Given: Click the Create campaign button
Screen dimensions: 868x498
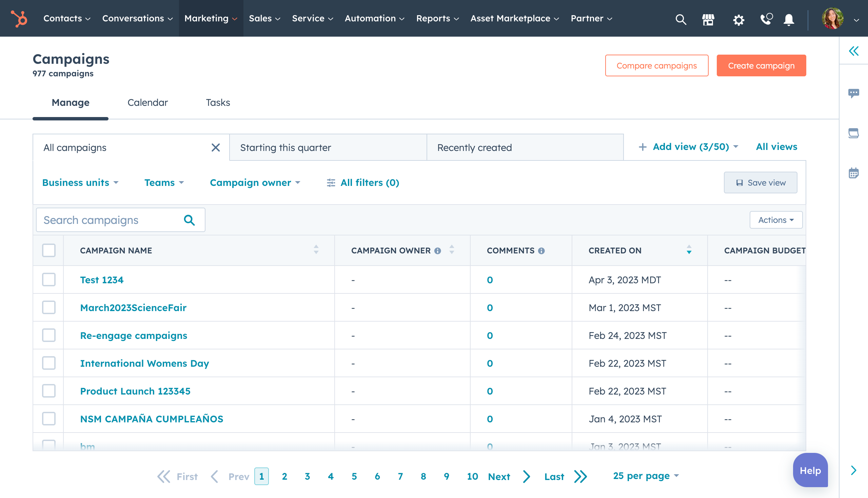Looking at the screenshot, I should (761, 65).
